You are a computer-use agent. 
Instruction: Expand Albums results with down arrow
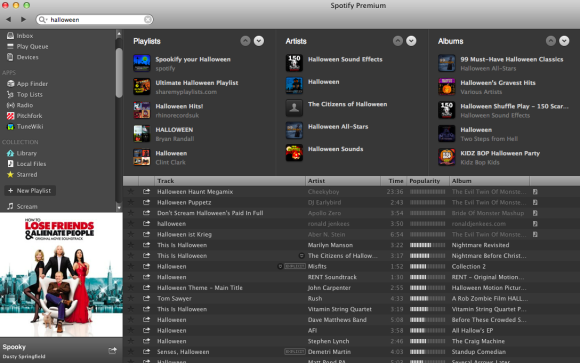[x=564, y=41]
